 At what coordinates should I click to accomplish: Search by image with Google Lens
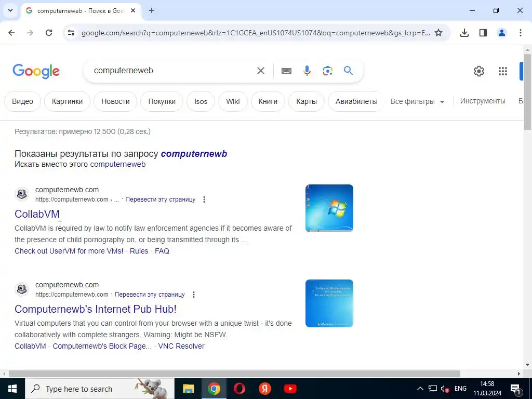327,71
